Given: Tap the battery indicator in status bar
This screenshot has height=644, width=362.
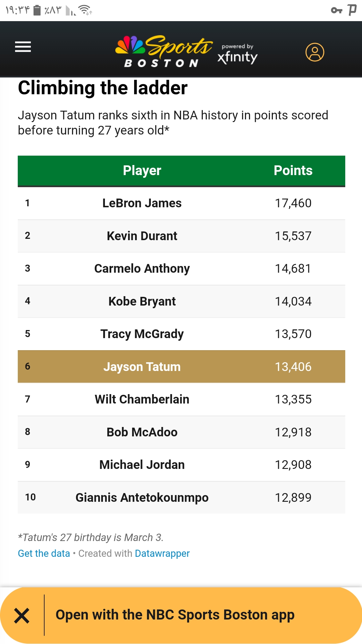Looking at the screenshot, I should click(x=37, y=10).
